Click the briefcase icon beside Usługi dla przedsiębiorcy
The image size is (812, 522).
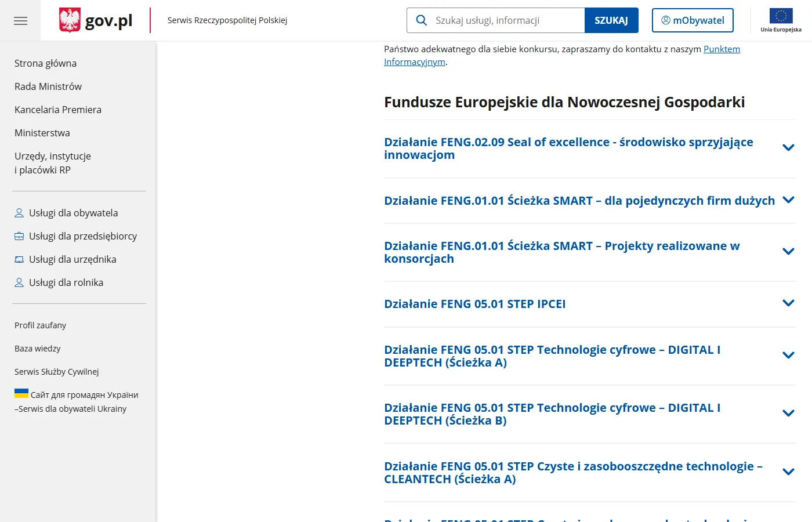tap(19, 236)
